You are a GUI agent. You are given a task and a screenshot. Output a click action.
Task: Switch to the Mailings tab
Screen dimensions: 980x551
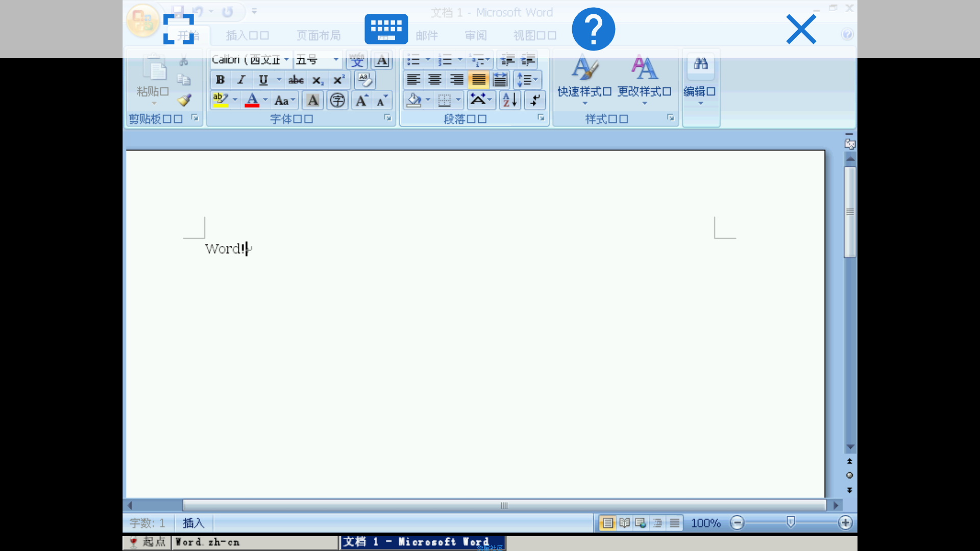(x=427, y=35)
